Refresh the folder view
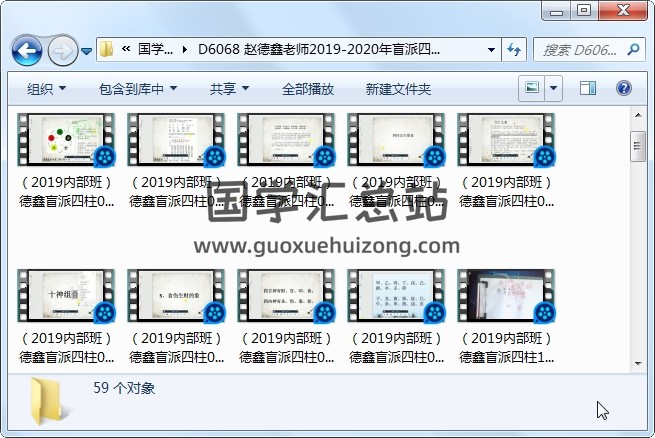Viewport: 655px width, 438px height. click(514, 50)
